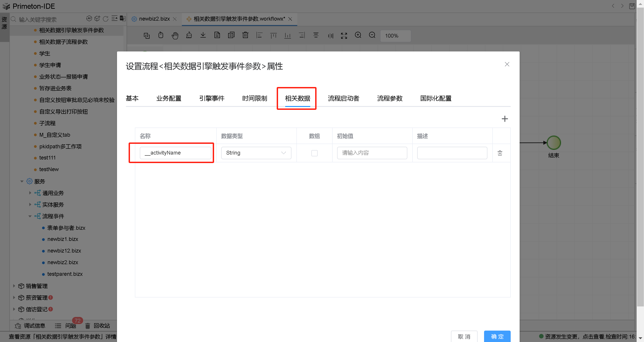Viewport: 644px width, 342px height.
Task: Open the translation (En) icon in sidebar toolbar
Action: pos(123,19)
